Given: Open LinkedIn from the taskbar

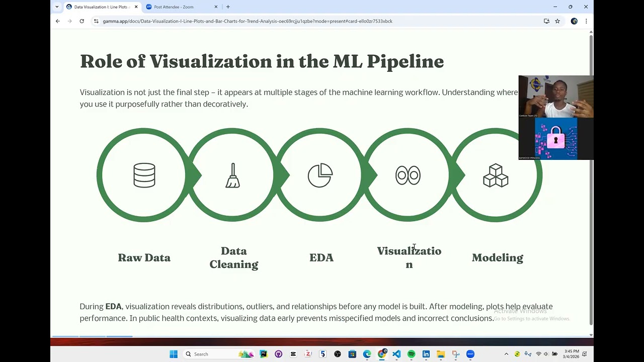Looking at the screenshot, I should (x=426, y=354).
